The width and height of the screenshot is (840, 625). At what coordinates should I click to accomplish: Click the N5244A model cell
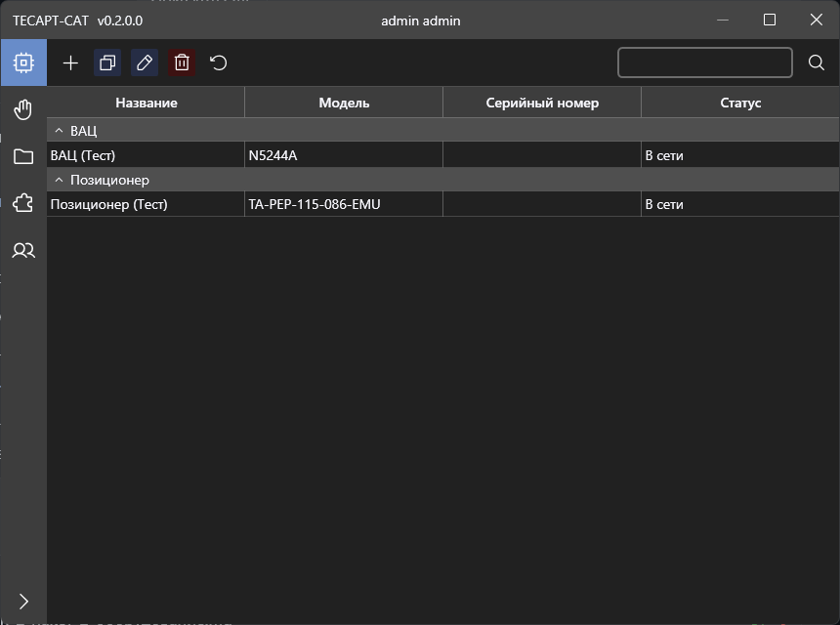[344, 155]
